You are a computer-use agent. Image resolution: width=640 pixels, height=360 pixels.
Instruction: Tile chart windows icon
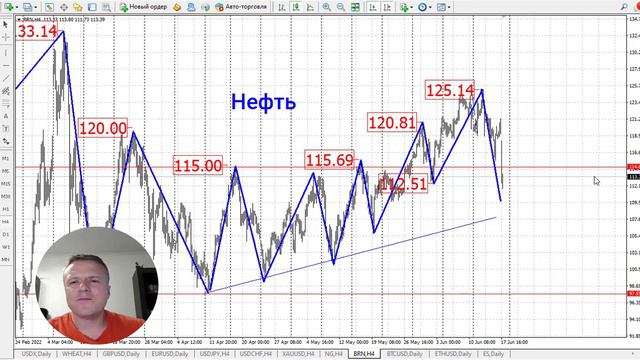[x=355, y=7]
